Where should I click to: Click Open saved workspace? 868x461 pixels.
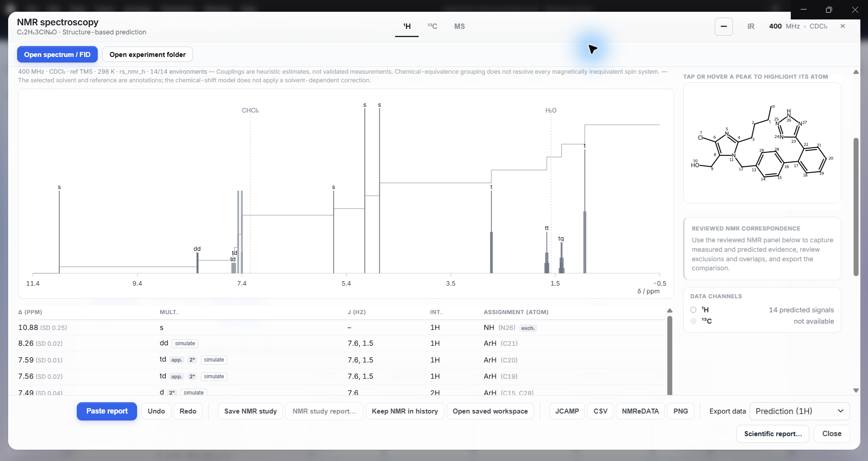(x=490, y=411)
